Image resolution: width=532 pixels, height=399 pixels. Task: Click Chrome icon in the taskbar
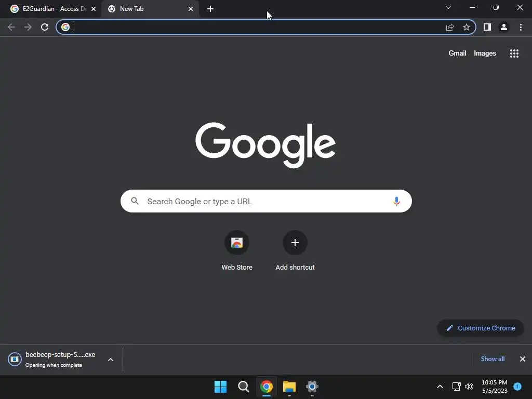coord(267,387)
